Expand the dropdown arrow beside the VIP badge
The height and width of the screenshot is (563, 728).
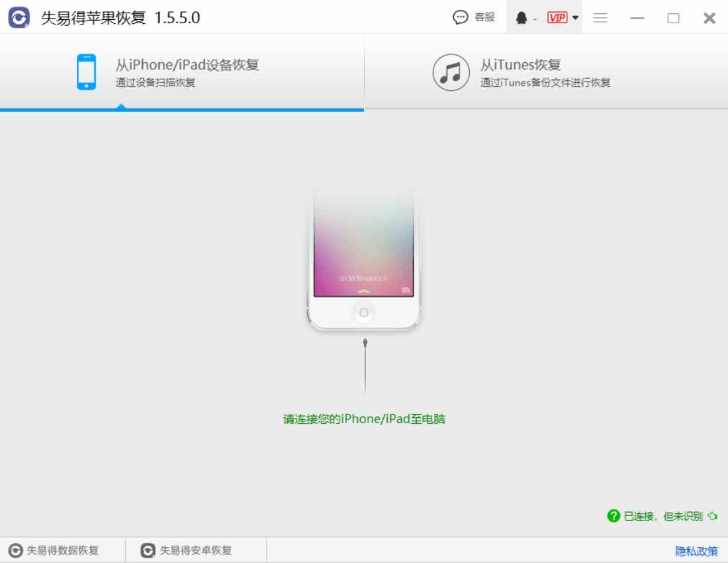(x=575, y=18)
